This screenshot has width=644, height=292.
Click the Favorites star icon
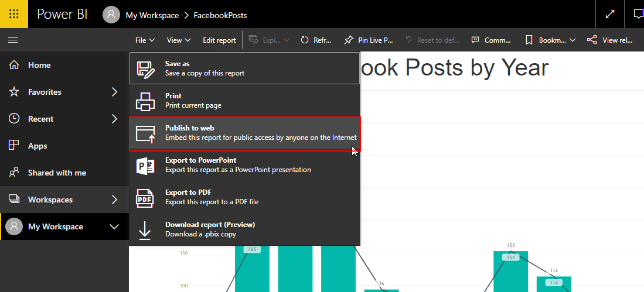point(14,92)
